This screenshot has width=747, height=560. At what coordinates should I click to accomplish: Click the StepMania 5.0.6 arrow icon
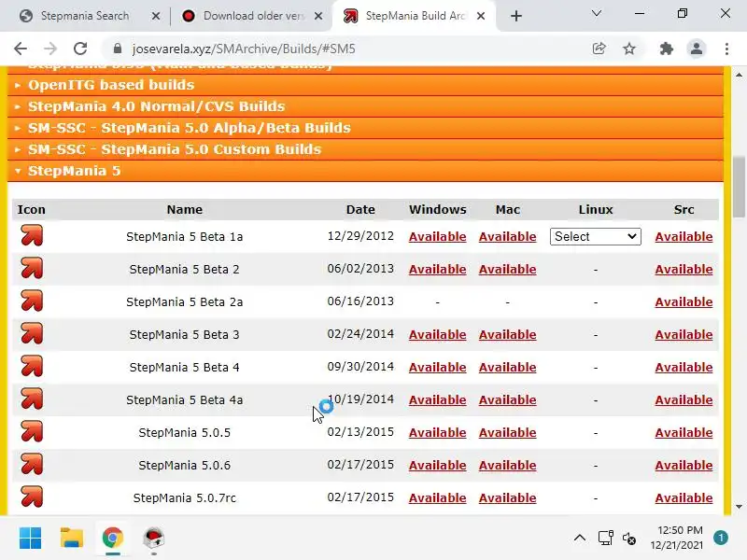coord(32,464)
